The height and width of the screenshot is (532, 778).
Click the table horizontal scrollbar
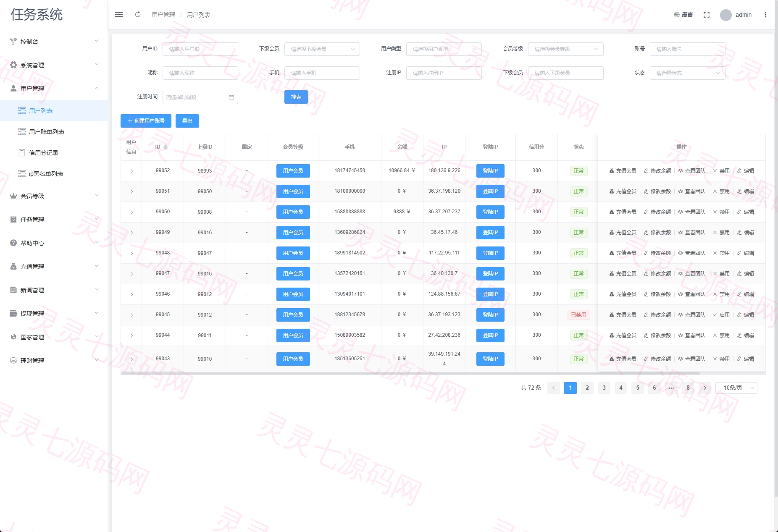click(410, 373)
